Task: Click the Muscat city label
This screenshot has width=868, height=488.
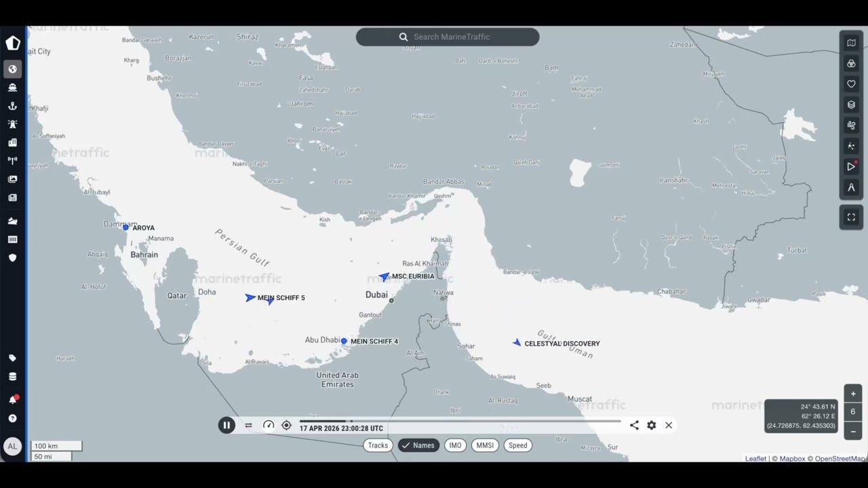Action: [x=580, y=399]
